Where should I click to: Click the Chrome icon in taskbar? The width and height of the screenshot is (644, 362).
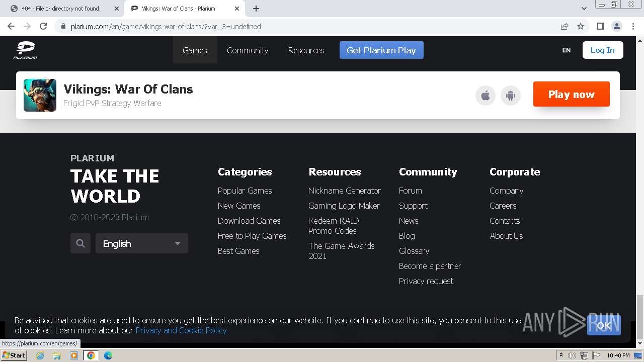pos(91,355)
